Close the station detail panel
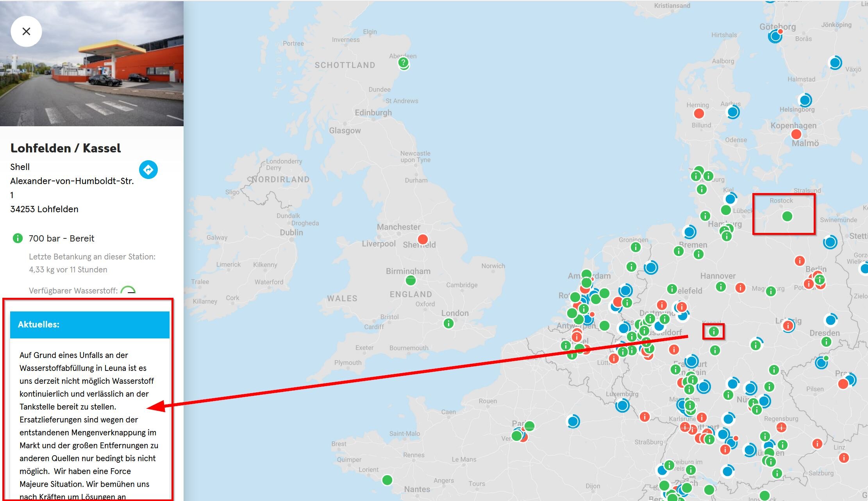The image size is (868, 501). [26, 31]
